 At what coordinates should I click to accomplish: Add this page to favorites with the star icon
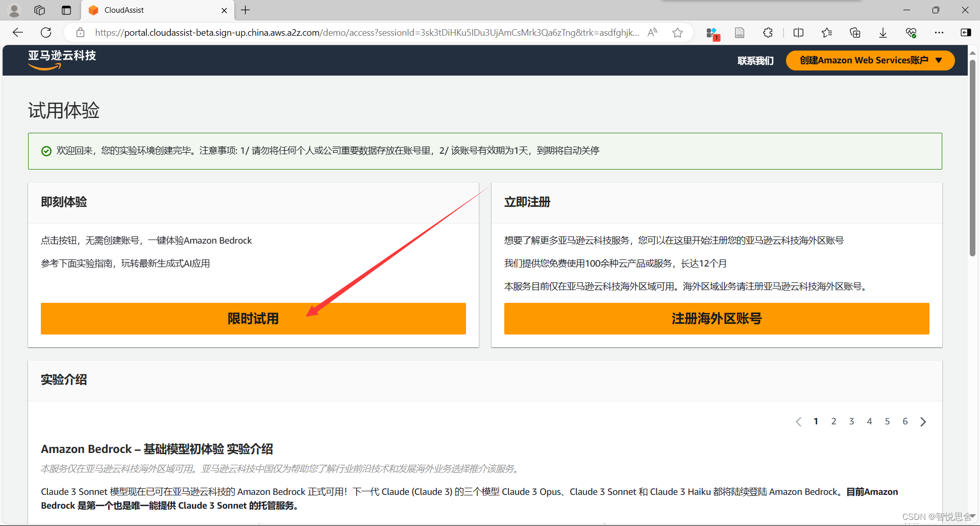[x=677, y=33]
